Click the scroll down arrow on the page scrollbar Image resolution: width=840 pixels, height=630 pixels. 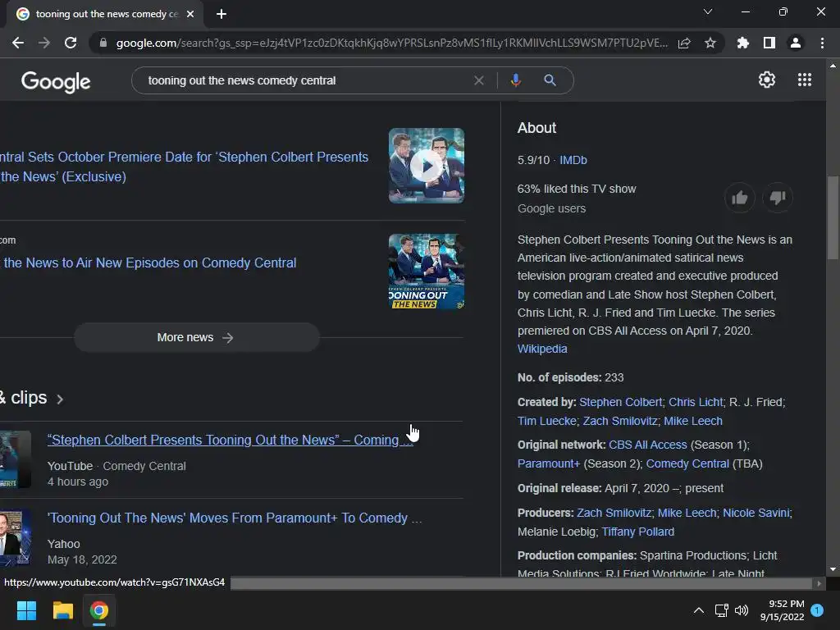pyautogui.click(x=833, y=569)
